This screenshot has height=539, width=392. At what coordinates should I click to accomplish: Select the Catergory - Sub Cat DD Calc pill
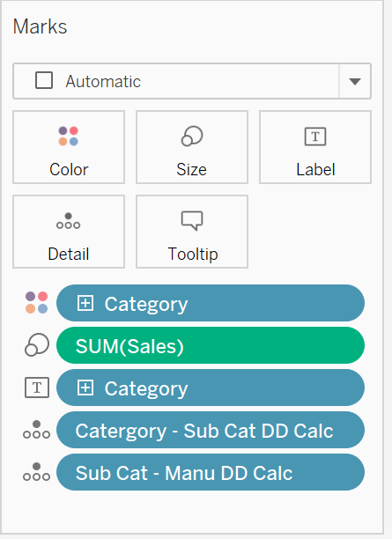pyautogui.click(x=211, y=430)
